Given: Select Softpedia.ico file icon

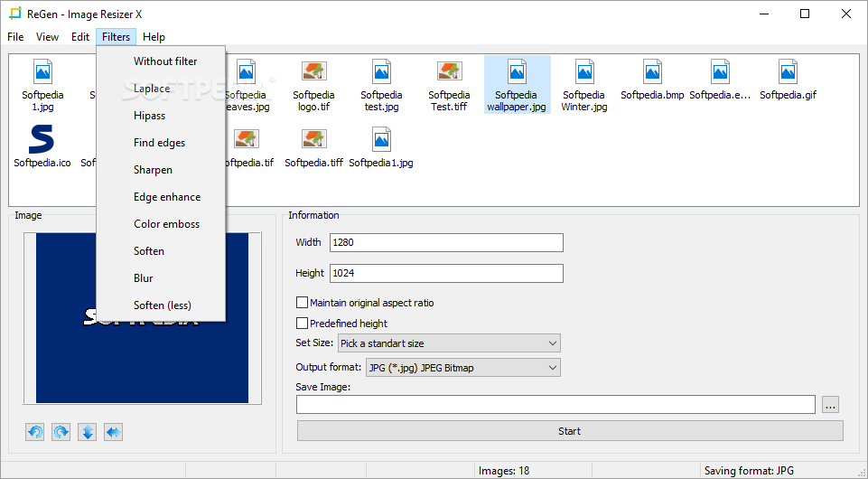Looking at the screenshot, I should [42, 139].
